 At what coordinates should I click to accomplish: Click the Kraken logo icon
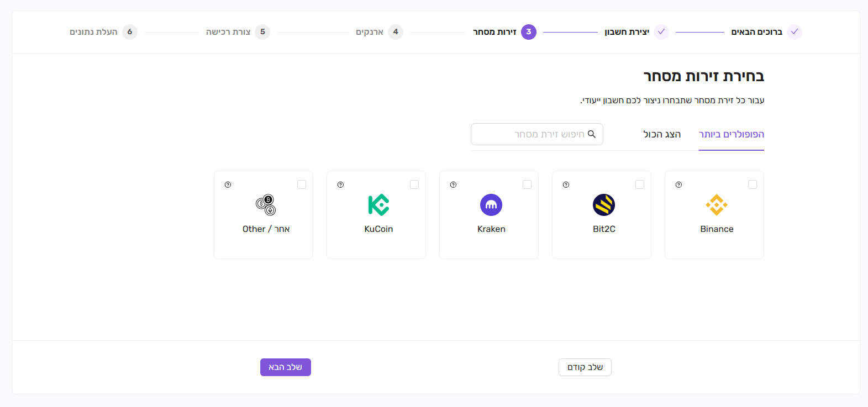[x=491, y=205]
